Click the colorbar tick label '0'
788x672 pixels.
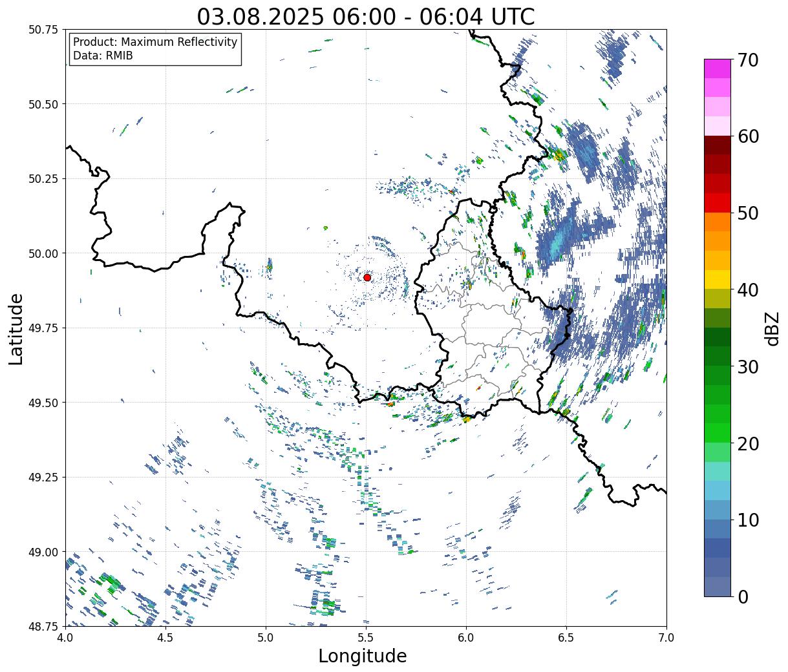pyautogui.click(x=742, y=597)
